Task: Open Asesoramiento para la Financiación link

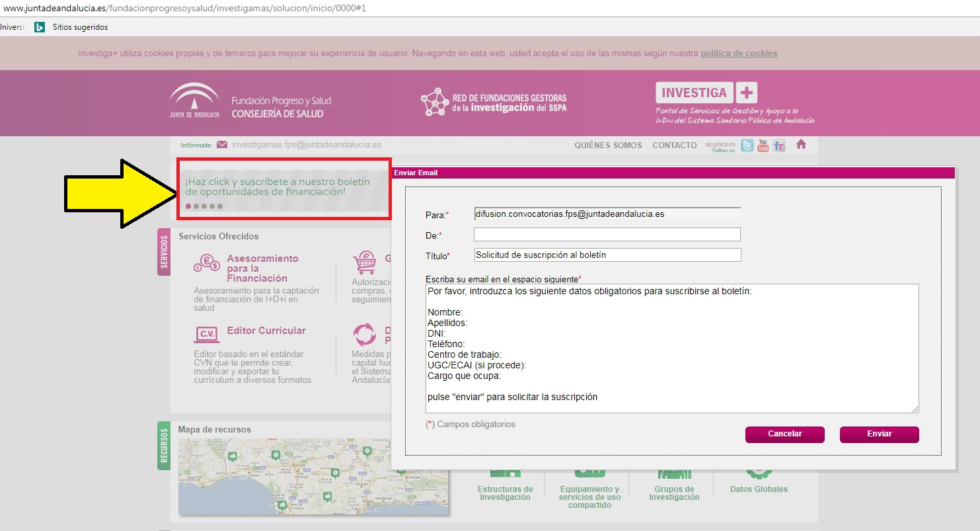Action: pyautogui.click(x=262, y=268)
